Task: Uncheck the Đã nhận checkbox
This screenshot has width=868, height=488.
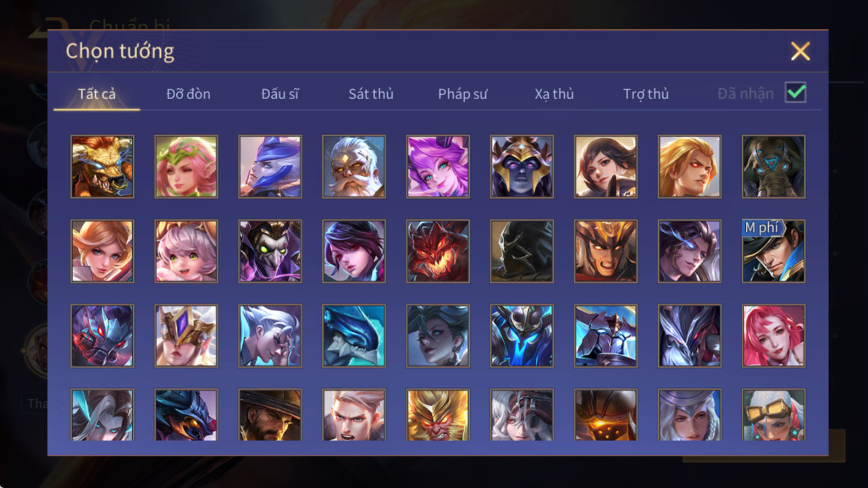Action: [795, 93]
